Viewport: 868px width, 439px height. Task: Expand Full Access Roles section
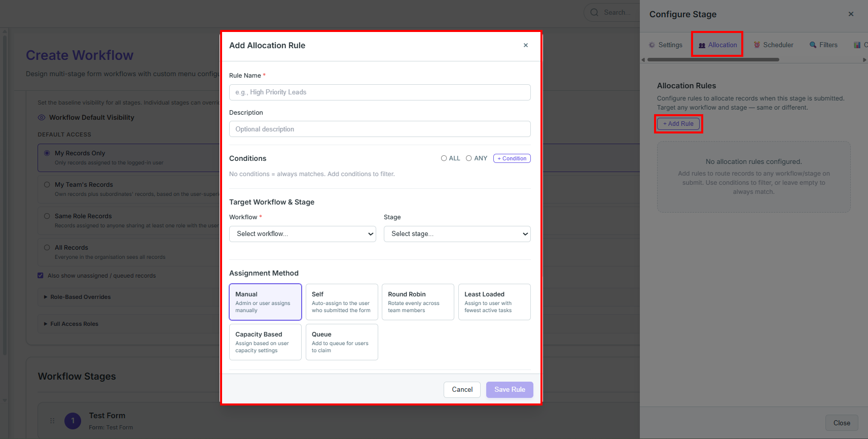(x=71, y=324)
